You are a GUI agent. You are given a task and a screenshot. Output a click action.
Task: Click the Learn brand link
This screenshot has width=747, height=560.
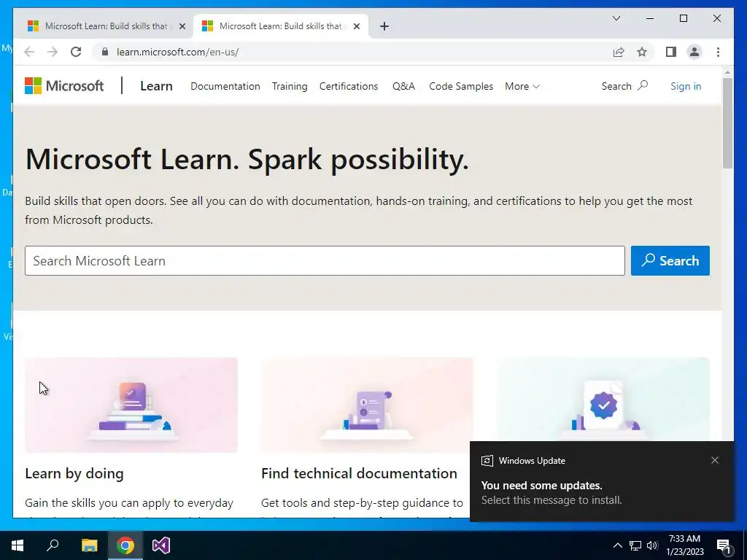coord(156,86)
